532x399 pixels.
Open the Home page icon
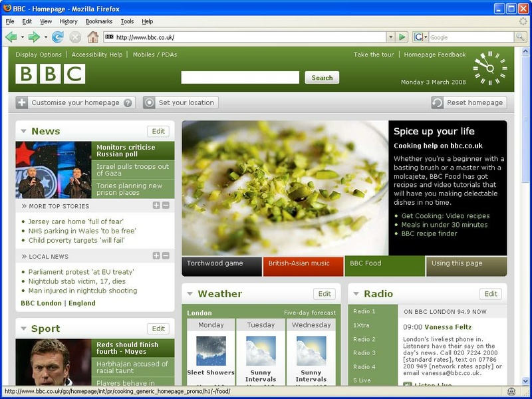92,37
